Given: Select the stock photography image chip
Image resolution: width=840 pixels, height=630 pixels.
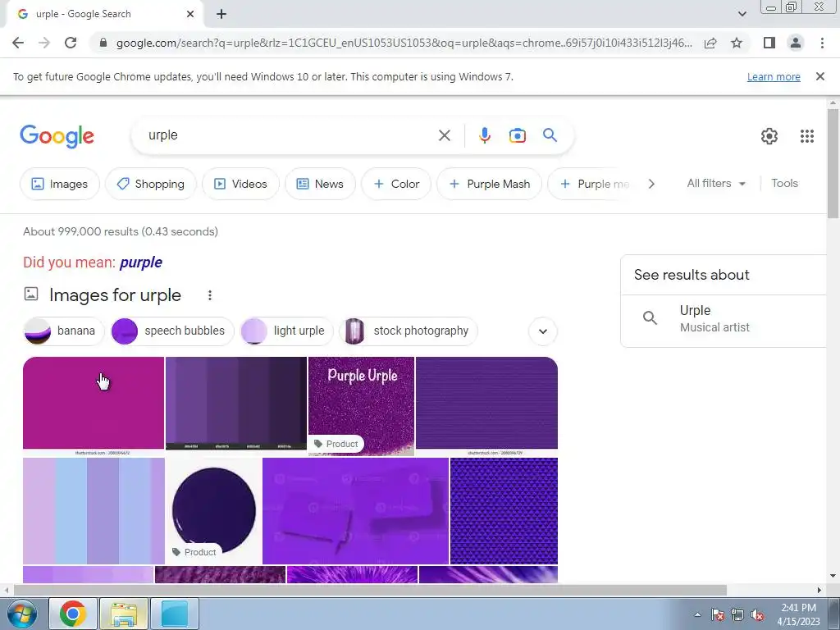Looking at the screenshot, I should click(x=409, y=331).
